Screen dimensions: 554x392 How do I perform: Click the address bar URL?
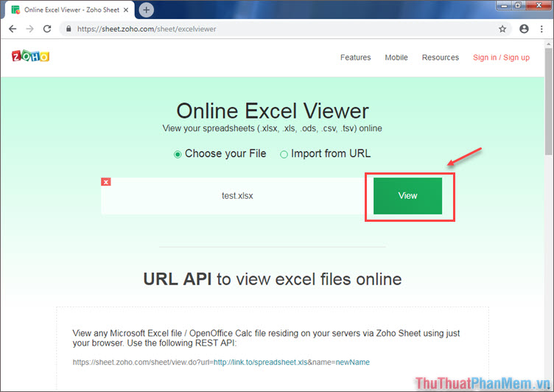(147, 29)
